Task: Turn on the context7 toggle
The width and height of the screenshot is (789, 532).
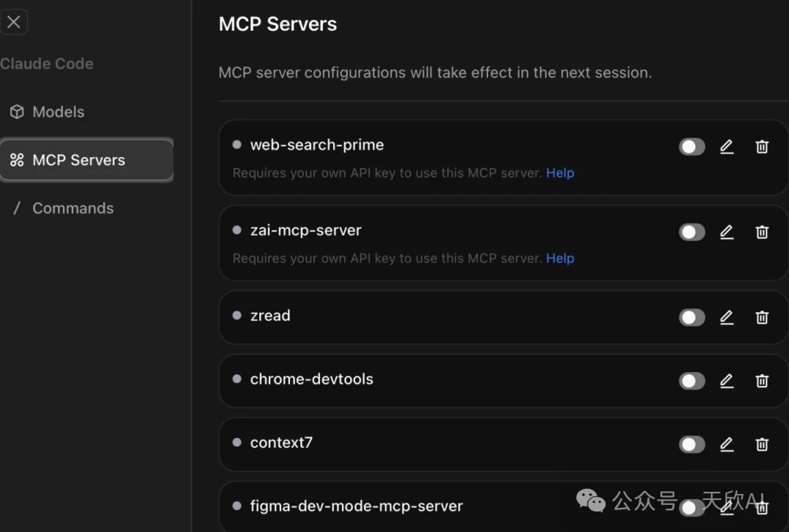Action: point(692,444)
